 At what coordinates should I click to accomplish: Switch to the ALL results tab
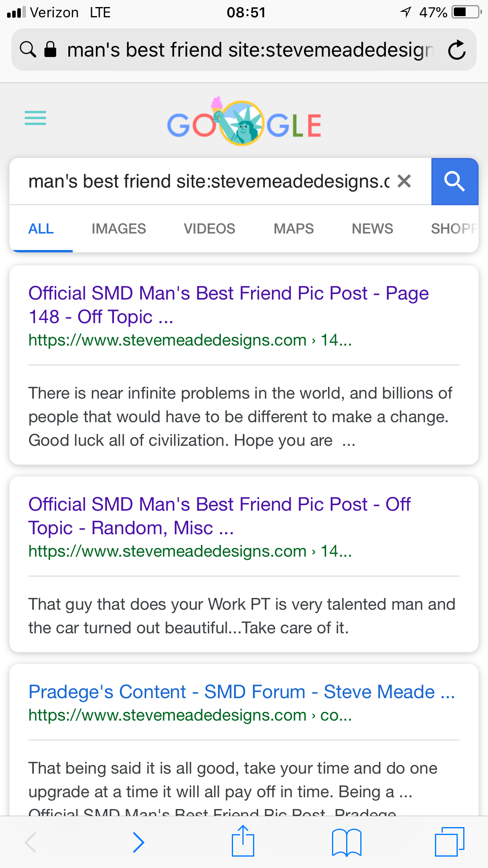point(41,228)
